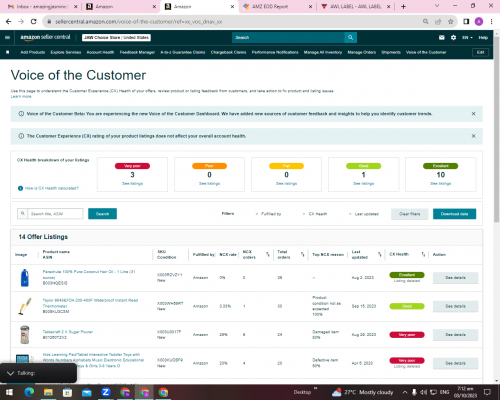Launch Microsoft Edge from taskbar

click(x=29, y=392)
